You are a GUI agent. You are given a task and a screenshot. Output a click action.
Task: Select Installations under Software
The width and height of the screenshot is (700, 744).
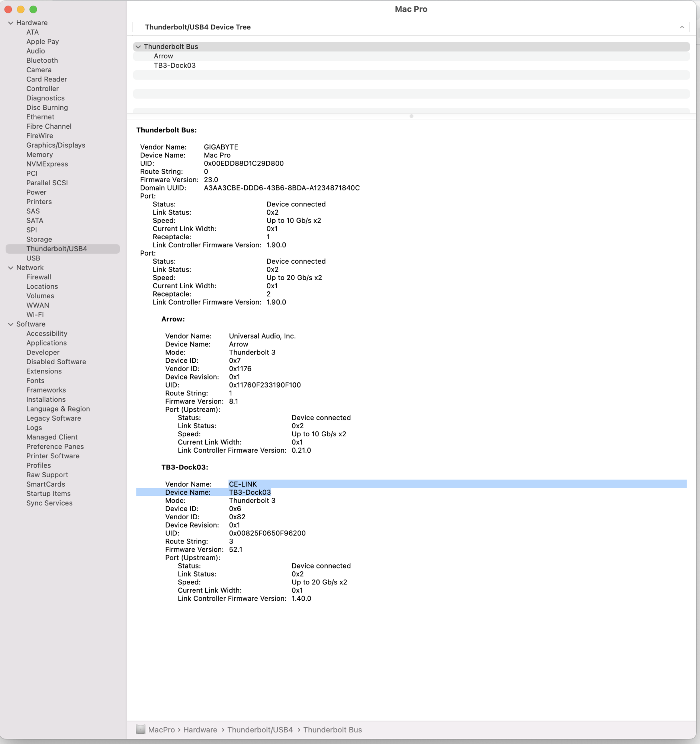pyautogui.click(x=46, y=399)
